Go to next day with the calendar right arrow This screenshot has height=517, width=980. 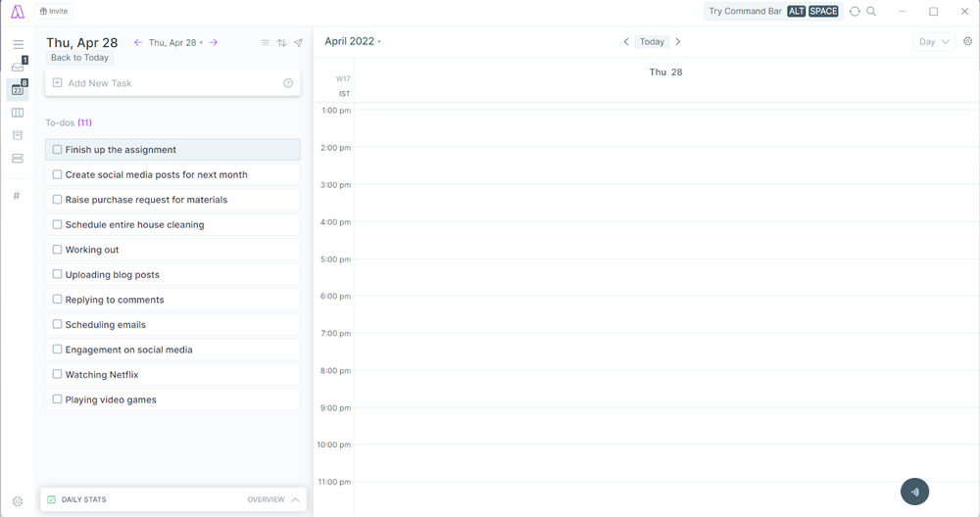click(677, 42)
